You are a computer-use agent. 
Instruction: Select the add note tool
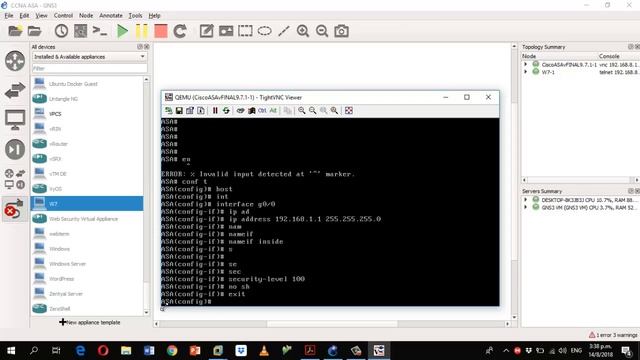click(207, 31)
